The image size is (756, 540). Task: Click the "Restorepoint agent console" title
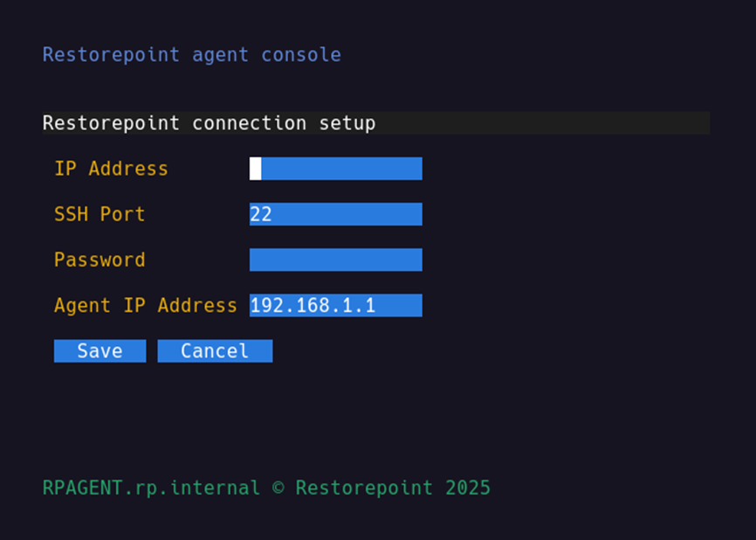coord(191,54)
